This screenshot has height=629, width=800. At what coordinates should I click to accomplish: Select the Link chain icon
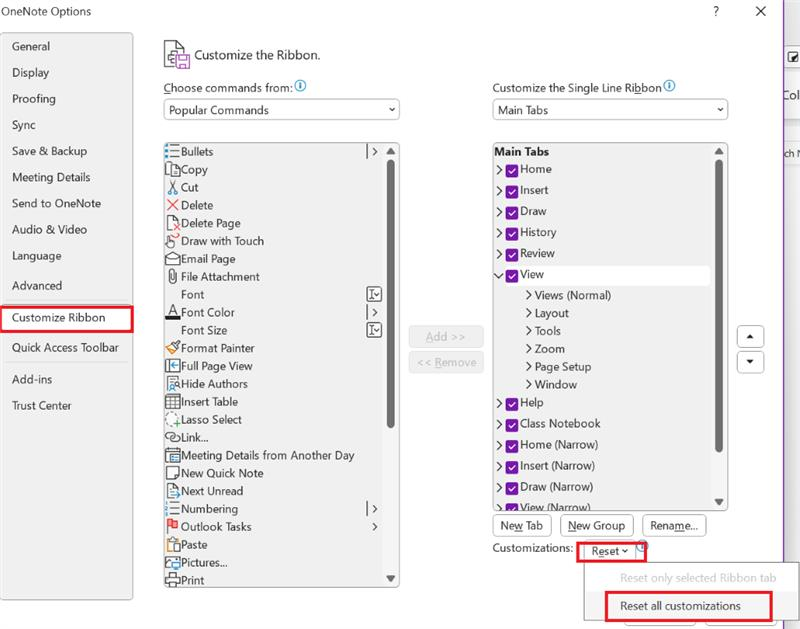pyautogui.click(x=172, y=437)
